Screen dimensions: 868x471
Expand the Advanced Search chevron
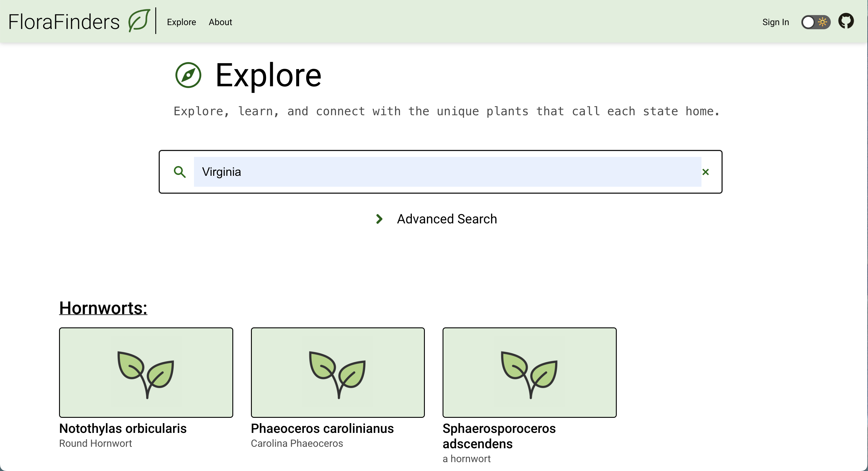tap(379, 219)
